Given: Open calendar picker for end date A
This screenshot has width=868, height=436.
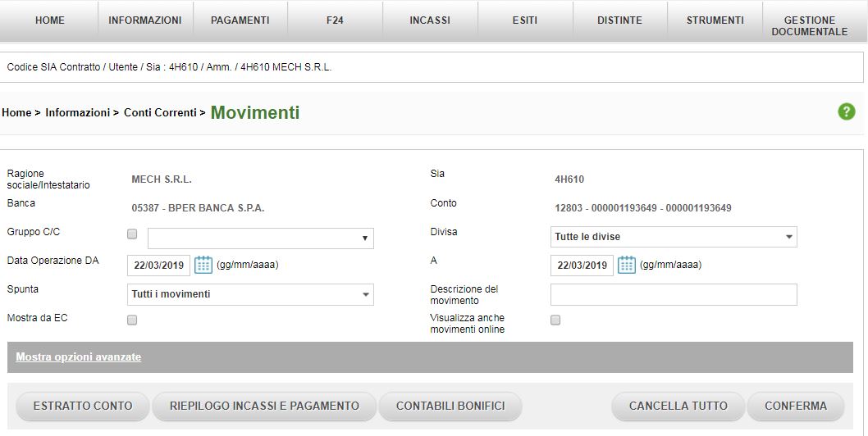Looking at the screenshot, I should click(x=627, y=265).
